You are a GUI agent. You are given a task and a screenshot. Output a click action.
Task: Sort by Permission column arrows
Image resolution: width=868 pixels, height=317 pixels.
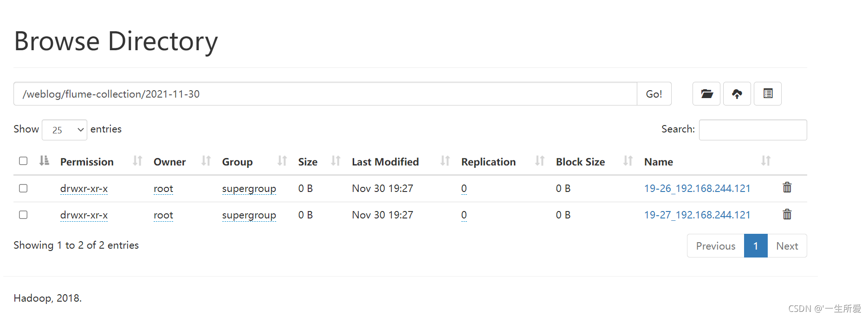137,161
